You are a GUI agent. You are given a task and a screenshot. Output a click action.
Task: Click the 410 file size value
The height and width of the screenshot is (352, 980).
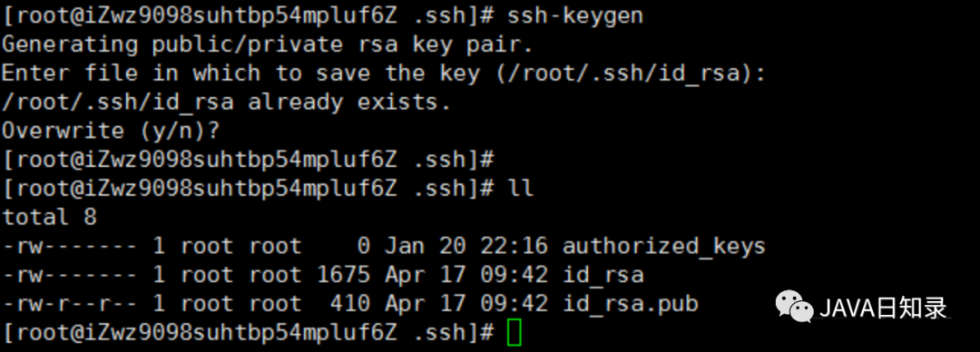click(349, 305)
